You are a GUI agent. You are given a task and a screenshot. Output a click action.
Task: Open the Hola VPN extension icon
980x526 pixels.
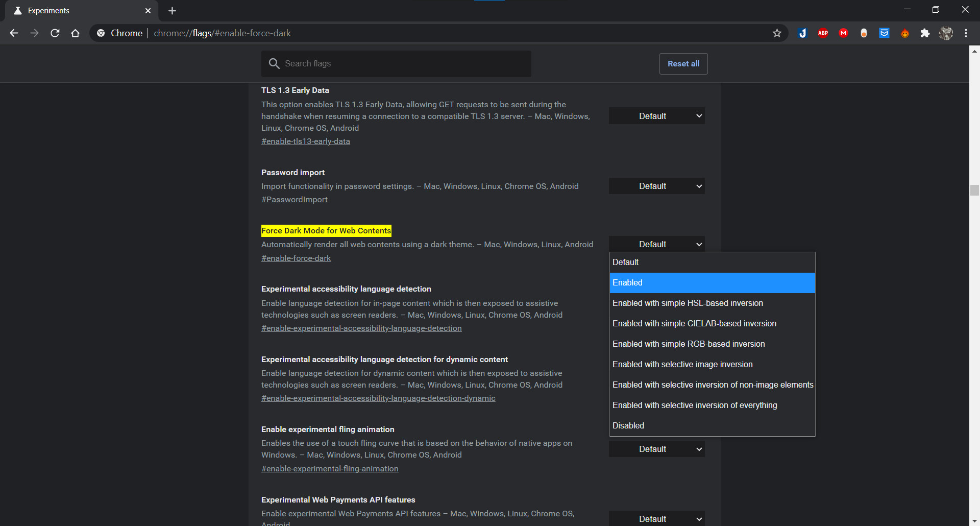click(904, 33)
